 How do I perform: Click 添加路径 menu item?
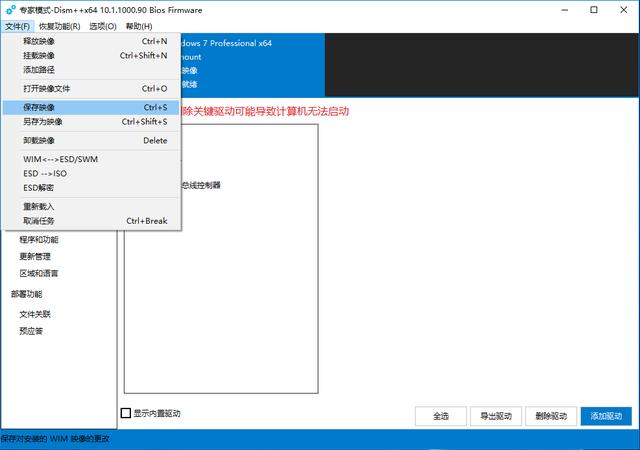92,70
